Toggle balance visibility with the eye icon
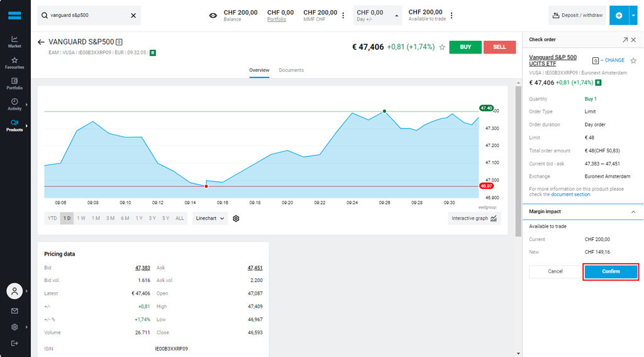 (213, 16)
